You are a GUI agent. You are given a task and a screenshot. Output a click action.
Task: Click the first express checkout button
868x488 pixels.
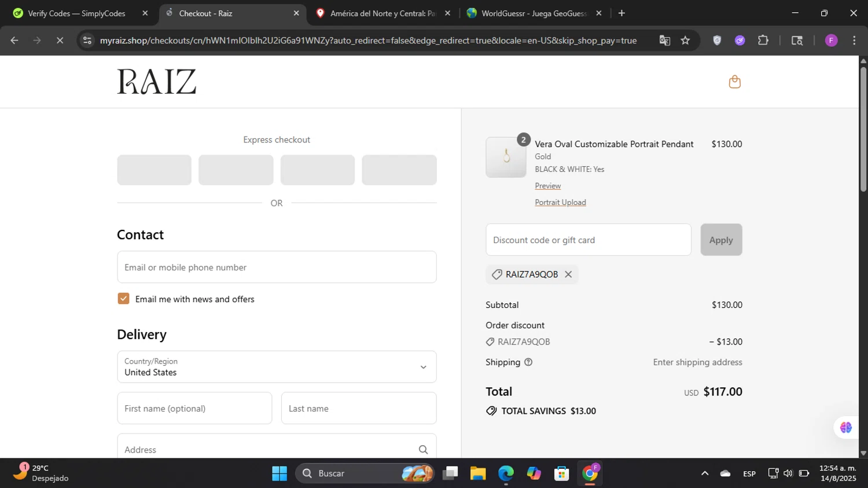pos(155,170)
